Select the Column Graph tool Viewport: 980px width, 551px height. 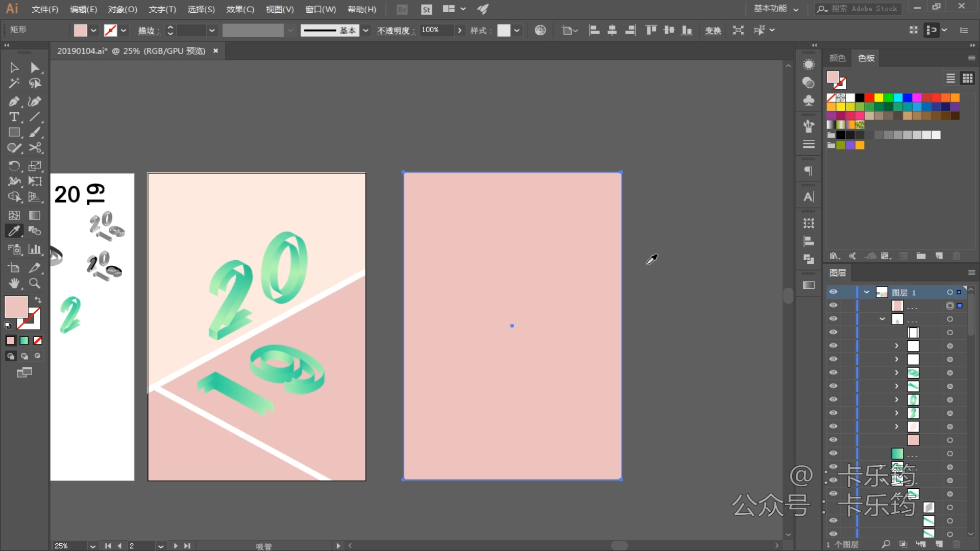click(35, 249)
